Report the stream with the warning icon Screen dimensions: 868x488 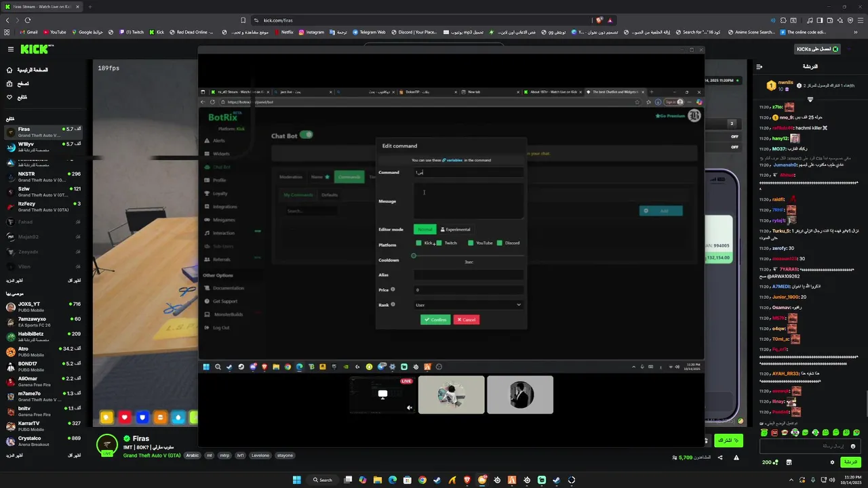pyautogui.click(x=736, y=457)
